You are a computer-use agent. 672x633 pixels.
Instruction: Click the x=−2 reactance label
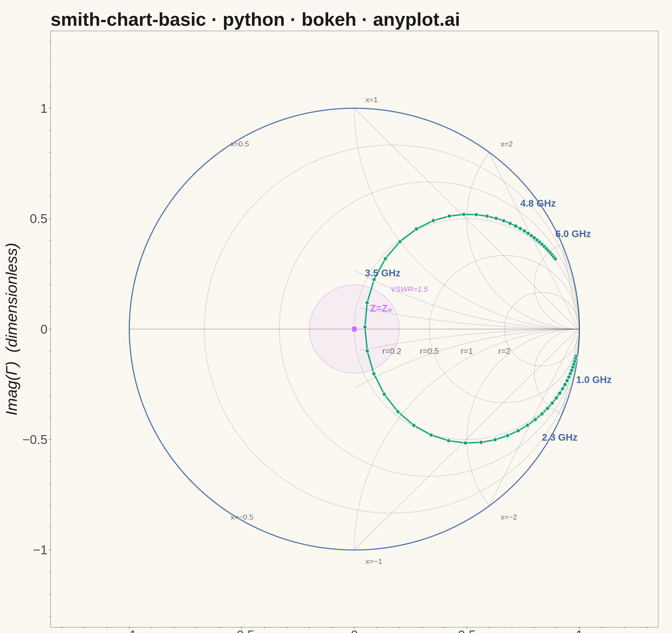[x=508, y=517]
